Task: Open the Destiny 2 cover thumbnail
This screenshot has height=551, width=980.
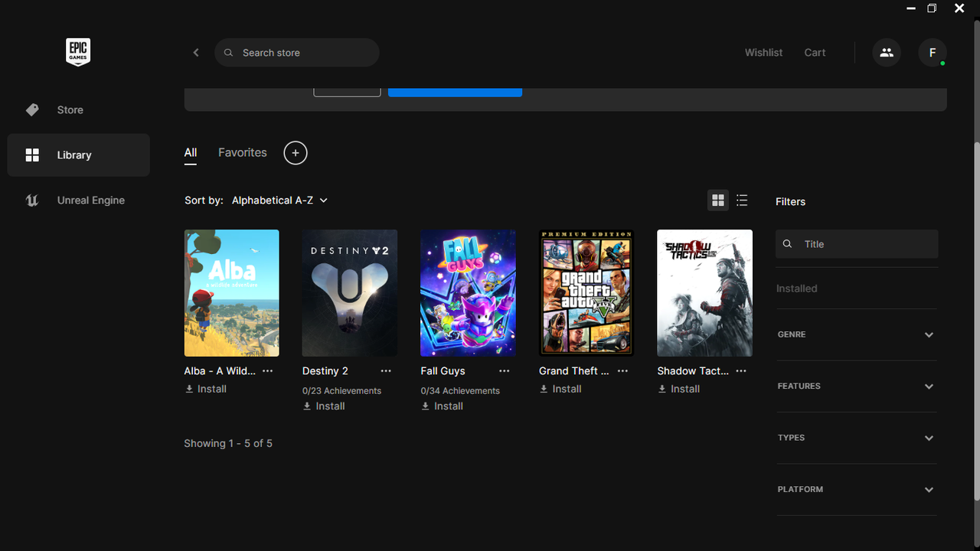Action: (x=349, y=293)
